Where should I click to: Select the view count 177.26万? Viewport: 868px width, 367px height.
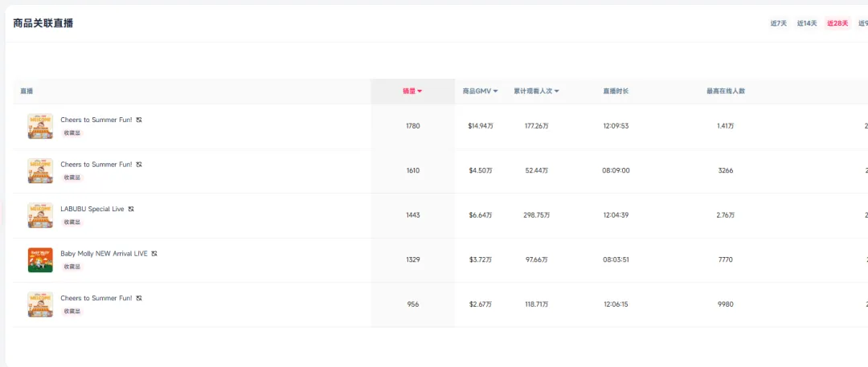[x=537, y=126]
